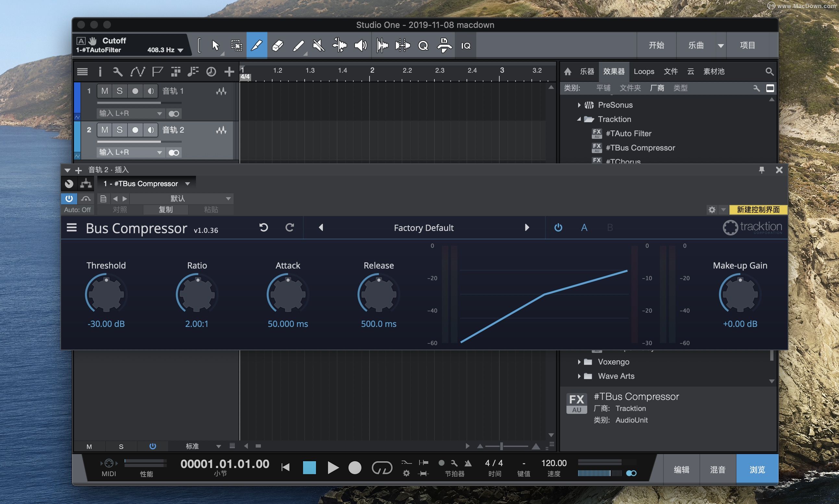
Task: Click the loop button in transport
Action: click(382, 468)
